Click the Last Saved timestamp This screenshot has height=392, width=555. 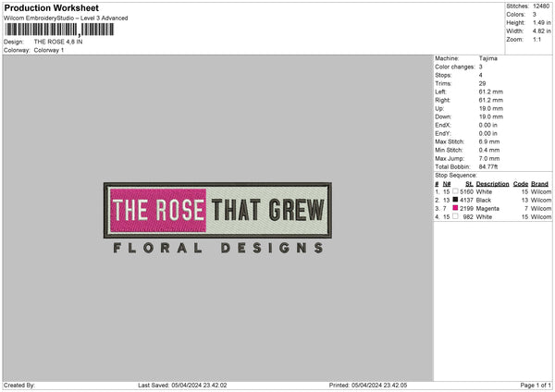point(182,386)
